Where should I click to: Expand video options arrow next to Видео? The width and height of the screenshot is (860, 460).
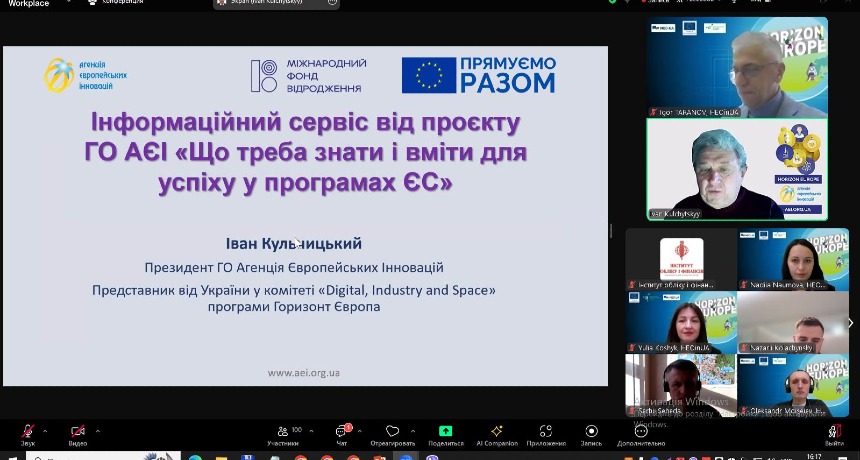pos(98,431)
